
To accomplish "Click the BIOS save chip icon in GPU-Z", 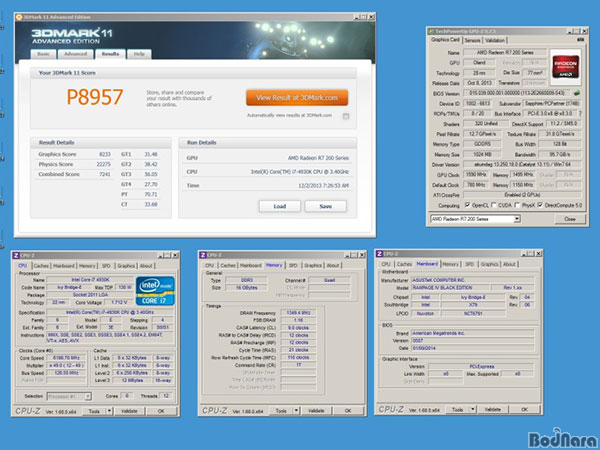I will coord(577,93).
